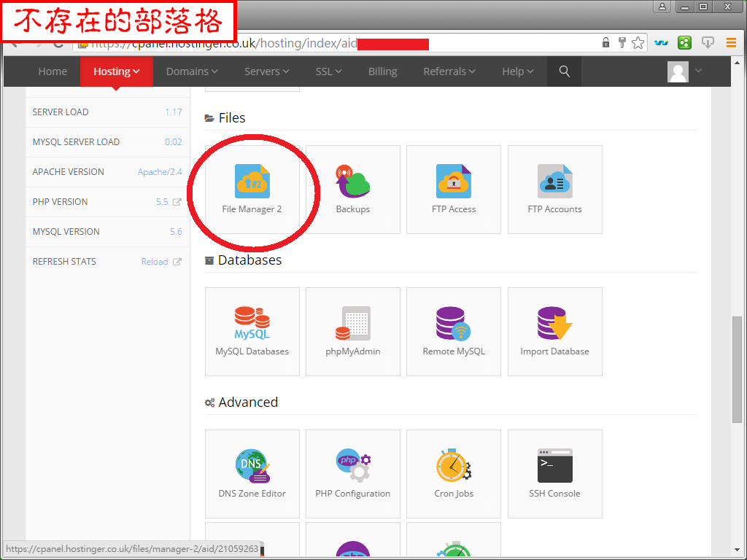Click the green share extension icon
The image size is (747, 560).
[x=684, y=43]
